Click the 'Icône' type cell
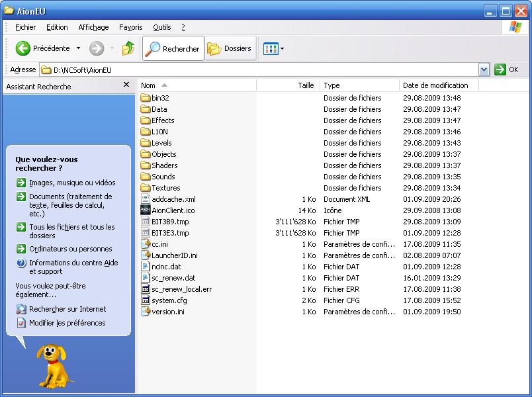Viewport: 532px width, 397px height. (x=332, y=210)
